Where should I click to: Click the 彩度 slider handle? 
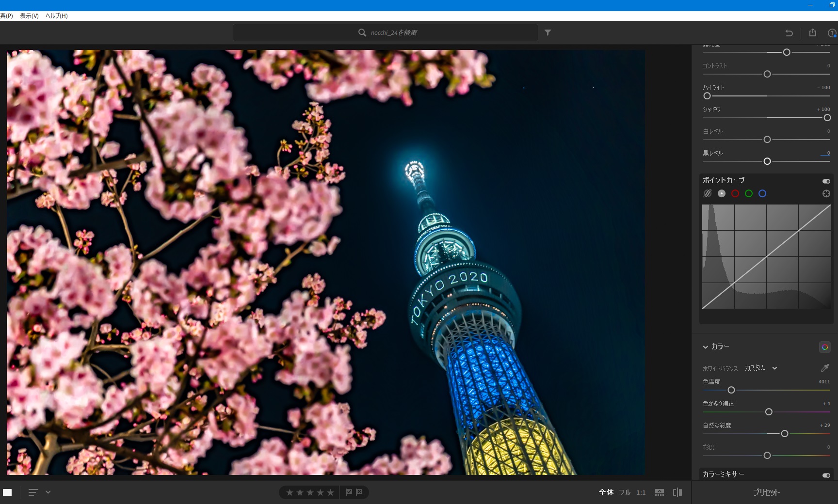[767, 456]
